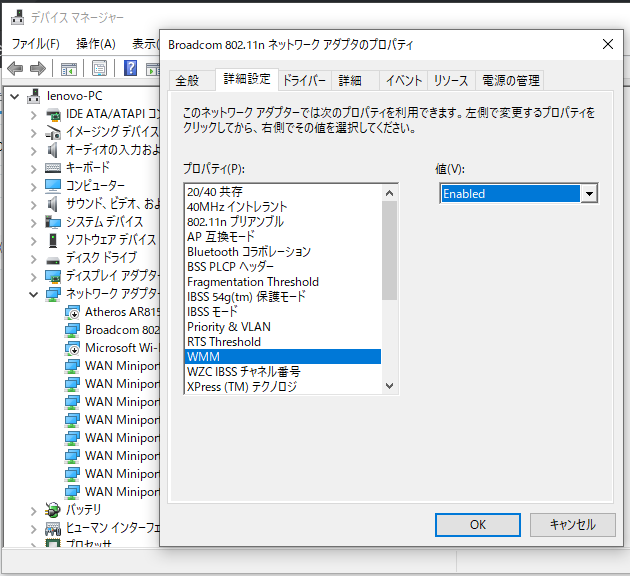Select the BSS PLCP ヘッダー property
Image resolution: width=630 pixels, height=576 pixels.
[283, 267]
